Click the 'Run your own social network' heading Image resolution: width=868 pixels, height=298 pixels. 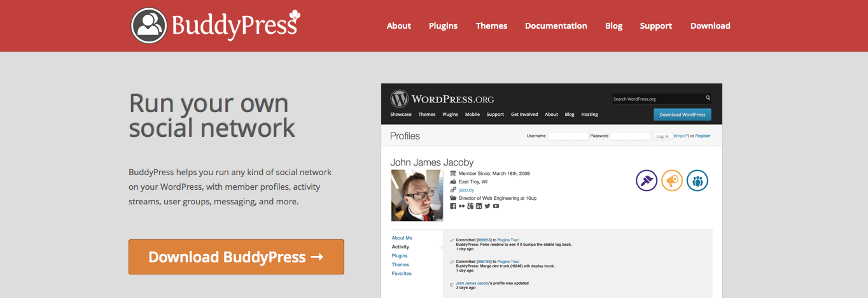[x=212, y=115]
